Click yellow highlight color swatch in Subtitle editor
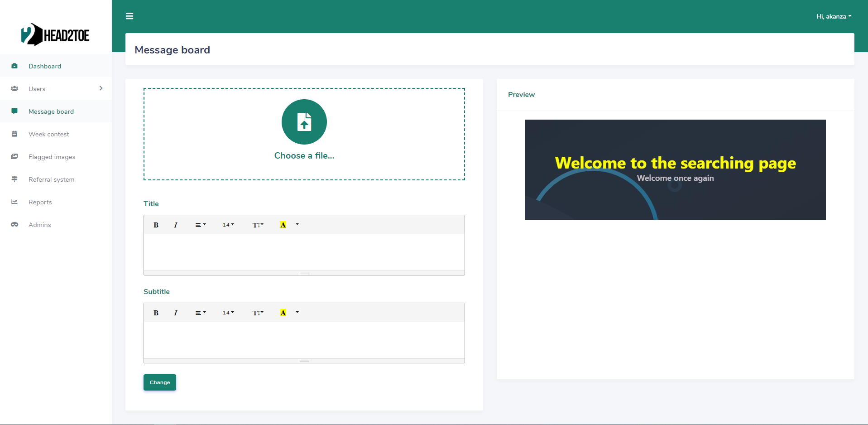The image size is (868, 425). click(283, 313)
